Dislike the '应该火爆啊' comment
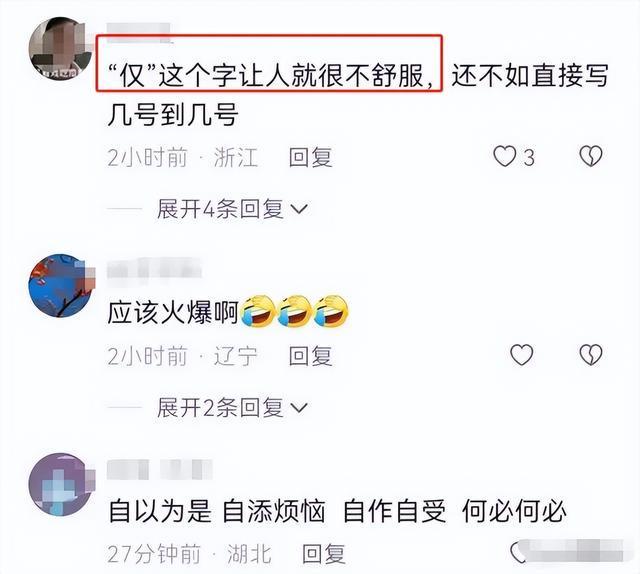The height and width of the screenshot is (574, 640). (x=591, y=355)
